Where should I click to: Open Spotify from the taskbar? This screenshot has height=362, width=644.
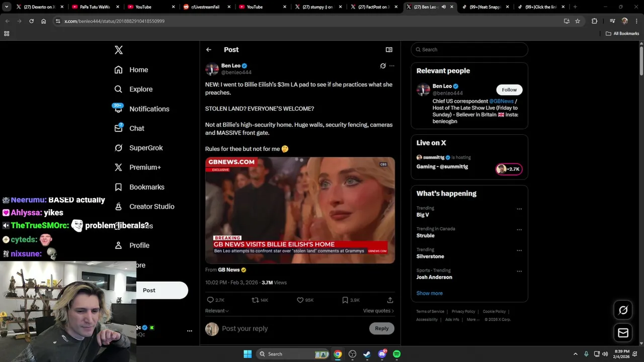396,354
